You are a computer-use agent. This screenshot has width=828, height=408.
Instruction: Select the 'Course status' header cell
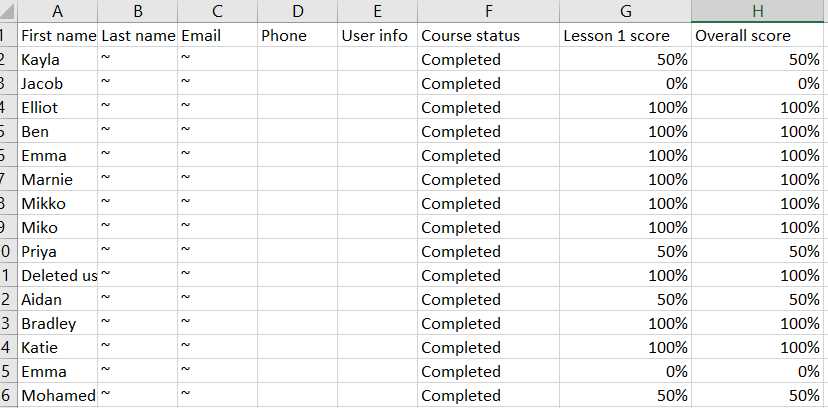[x=488, y=35]
